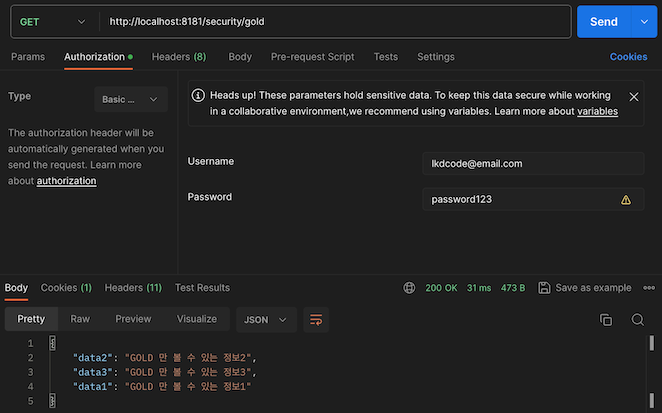Click the Username input field
The image size is (662, 413).
point(533,164)
